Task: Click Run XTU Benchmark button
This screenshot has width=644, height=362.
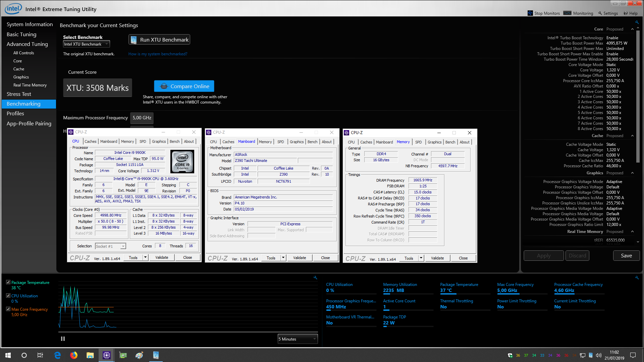Action: pos(159,40)
